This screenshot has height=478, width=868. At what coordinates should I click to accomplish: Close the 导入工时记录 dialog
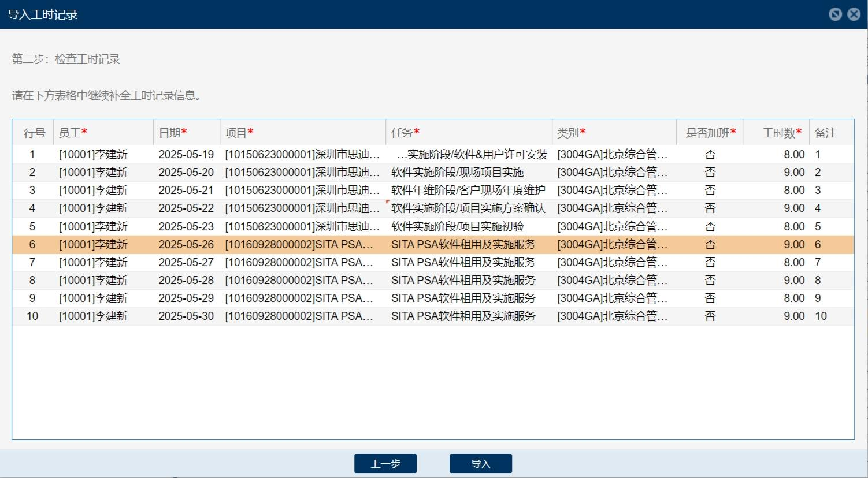click(x=854, y=14)
